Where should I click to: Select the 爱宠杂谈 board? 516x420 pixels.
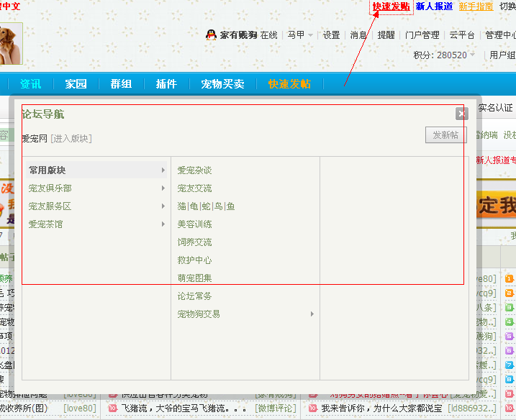click(194, 170)
